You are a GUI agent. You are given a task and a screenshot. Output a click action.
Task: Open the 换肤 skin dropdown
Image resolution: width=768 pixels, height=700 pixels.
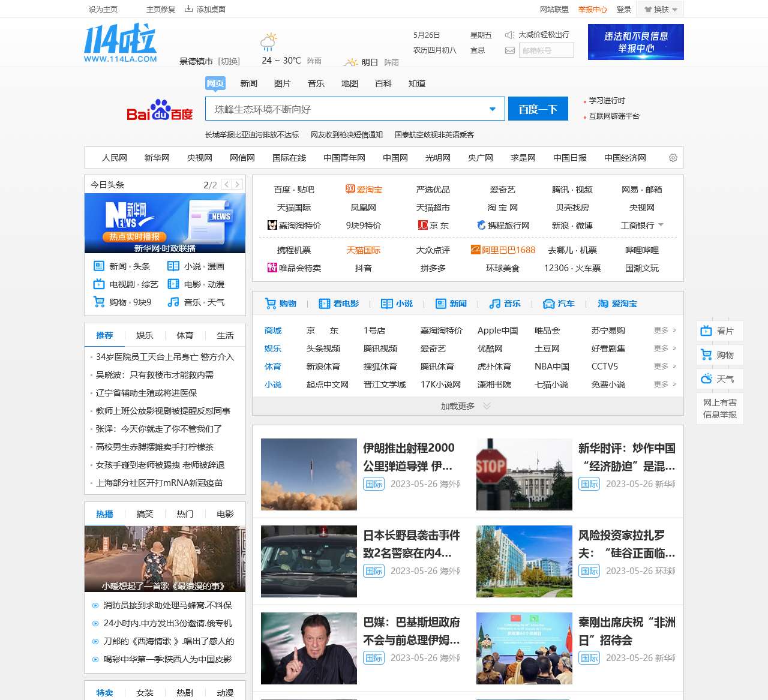click(661, 9)
